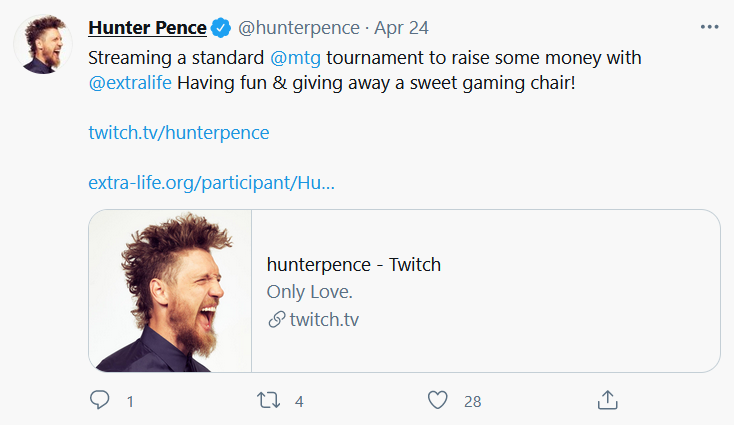
Task: Like the tweet with heart icon
Action: (x=437, y=400)
